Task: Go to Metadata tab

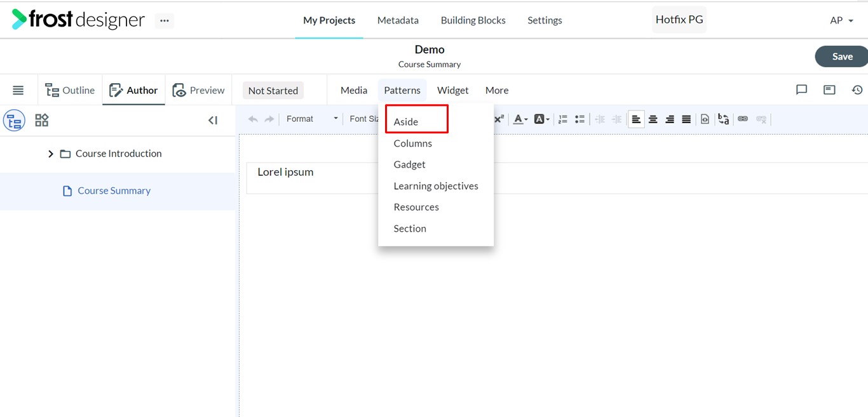Action: tap(398, 20)
